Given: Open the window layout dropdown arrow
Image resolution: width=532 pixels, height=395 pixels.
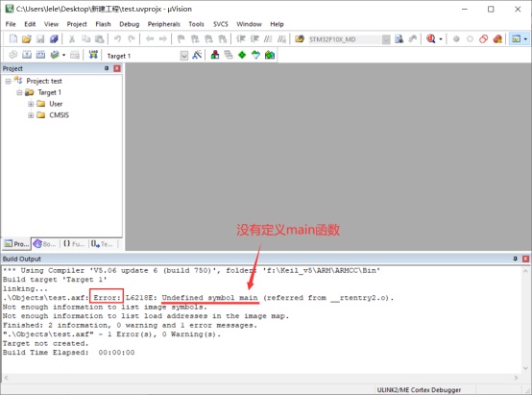Looking at the screenshot, I should point(525,39).
